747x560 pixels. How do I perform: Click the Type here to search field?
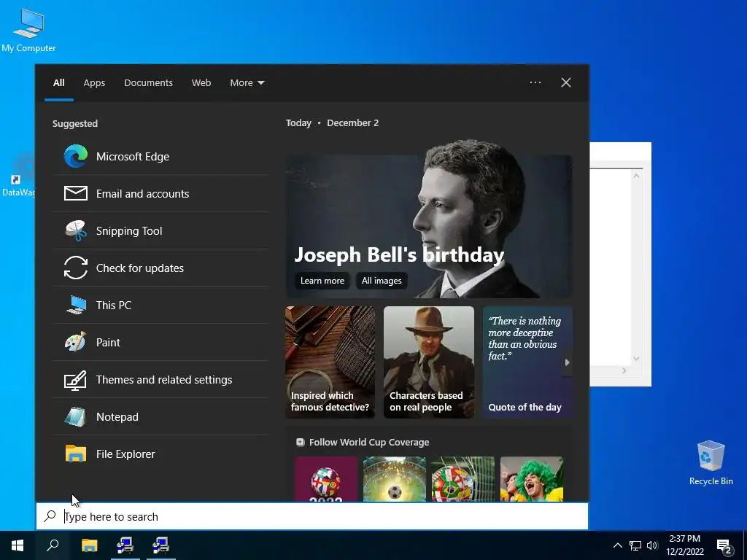312,516
